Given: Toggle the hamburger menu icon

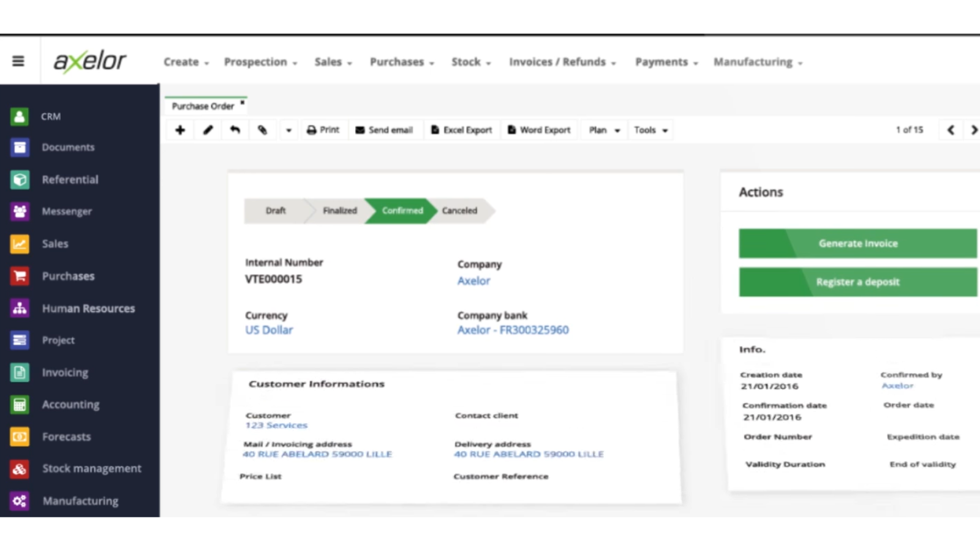Looking at the screenshot, I should tap(18, 61).
